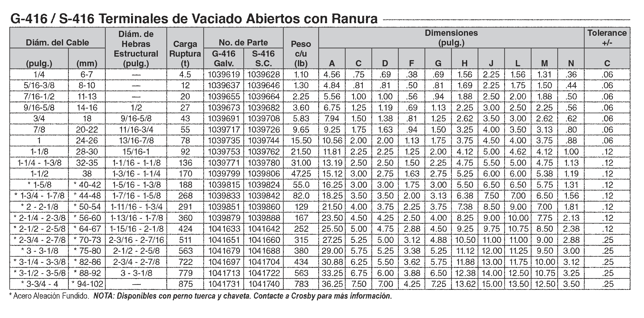The width and height of the screenshot is (644, 318).
Task: Click the 'S-416 S.C.' subheader
Action: tap(263, 58)
